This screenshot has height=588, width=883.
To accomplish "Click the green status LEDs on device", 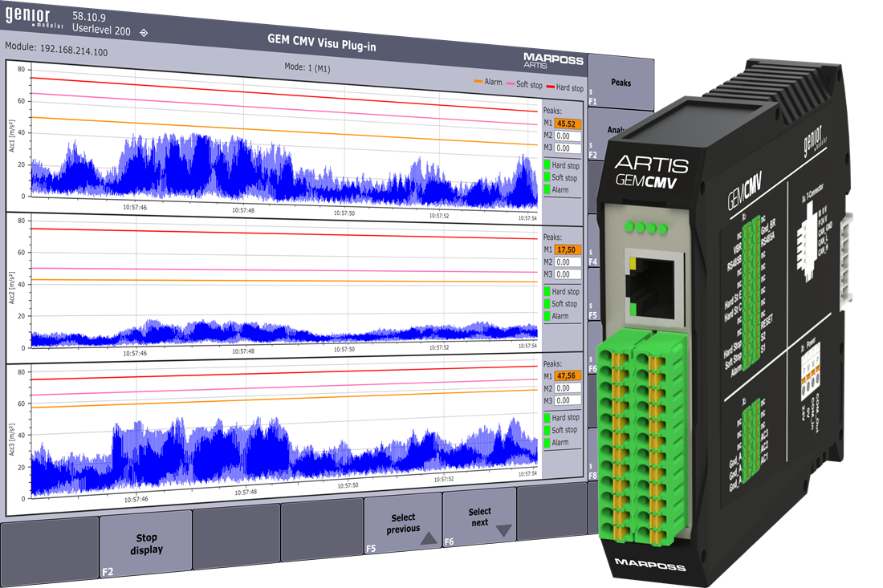I will [x=646, y=227].
